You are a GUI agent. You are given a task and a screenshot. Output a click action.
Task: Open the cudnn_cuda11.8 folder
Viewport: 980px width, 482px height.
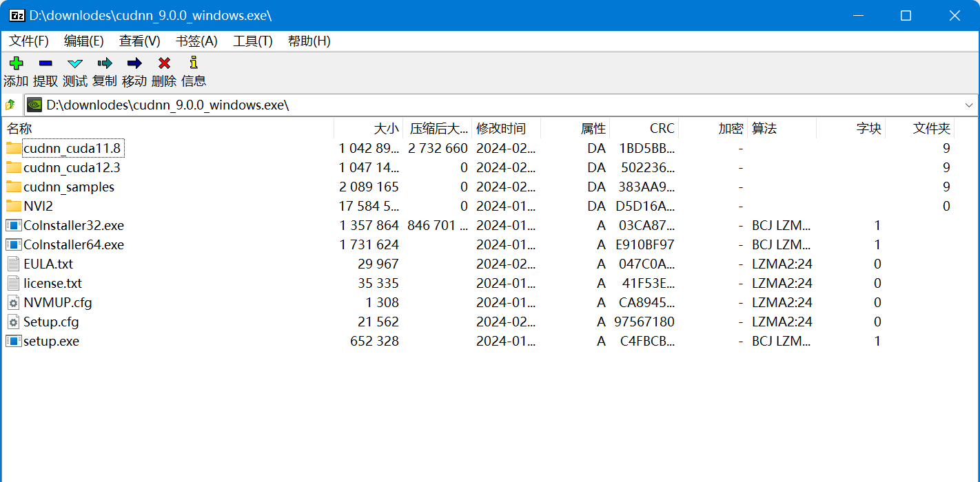pyautogui.click(x=72, y=148)
